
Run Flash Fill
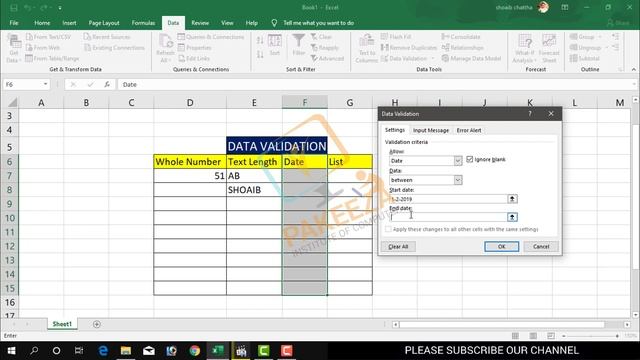(396, 37)
